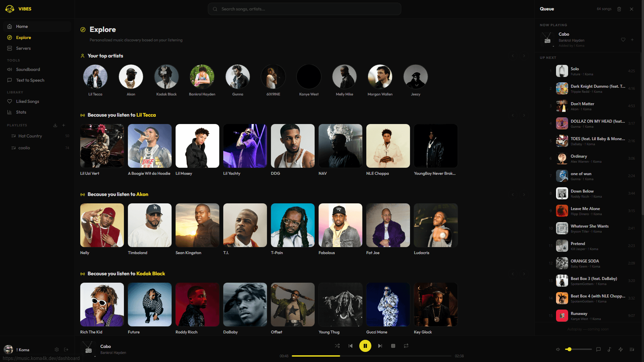644x362 pixels.
Task: Clear the queue with the trash icon
Action: tap(619, 9)
